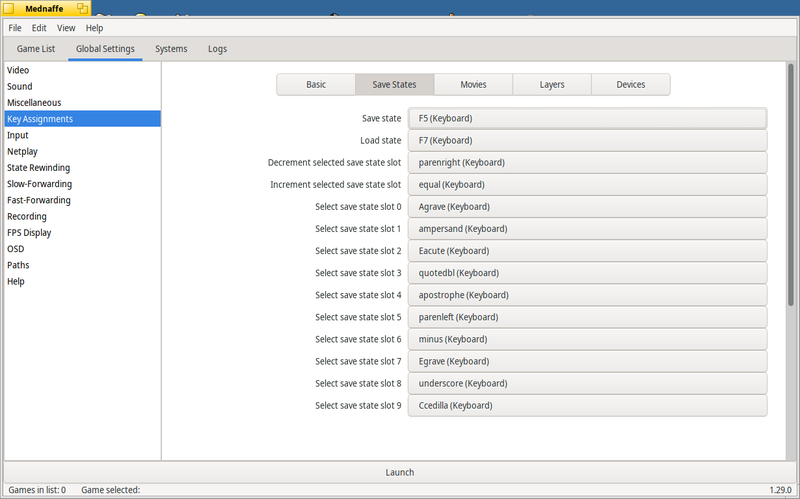
Task: Select the Movies key assignment tab
Action: point(473,85)
